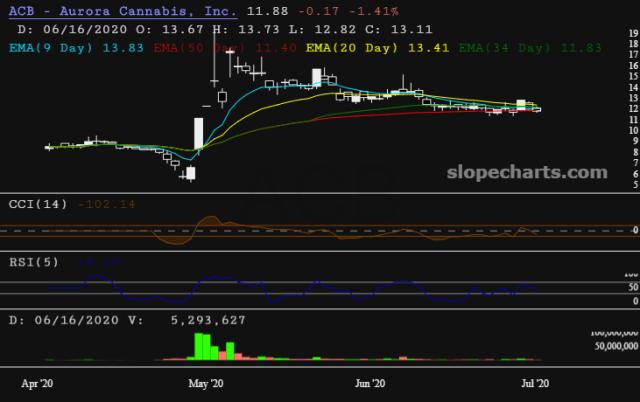Select the EMA(9 Day) legend label
Screen dimensions: 640x402
point(62,46)
